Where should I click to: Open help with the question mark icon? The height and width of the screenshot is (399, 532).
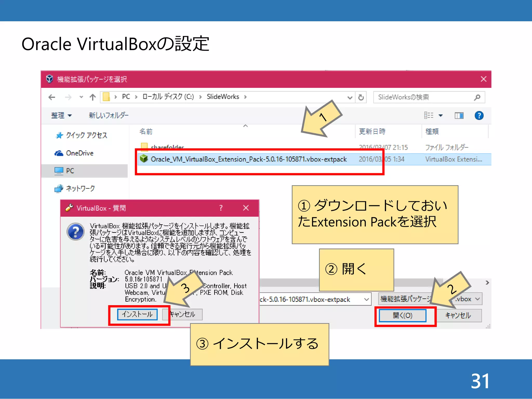(479, 115)
